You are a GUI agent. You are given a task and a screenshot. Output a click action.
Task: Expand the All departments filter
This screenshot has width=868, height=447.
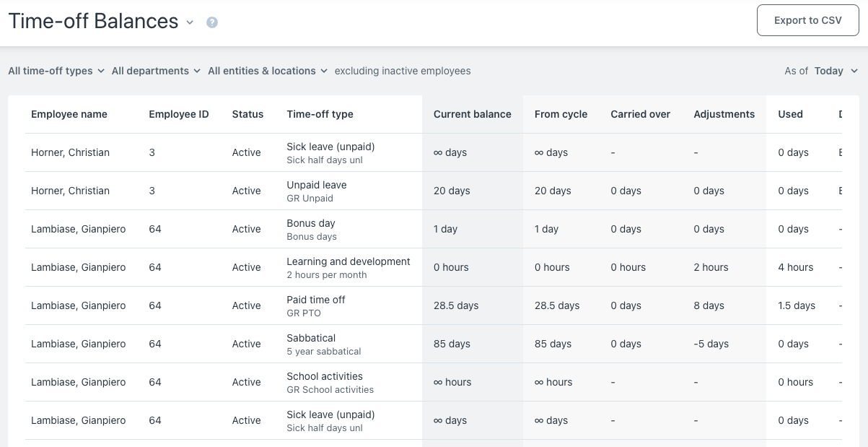coord(155,71)
